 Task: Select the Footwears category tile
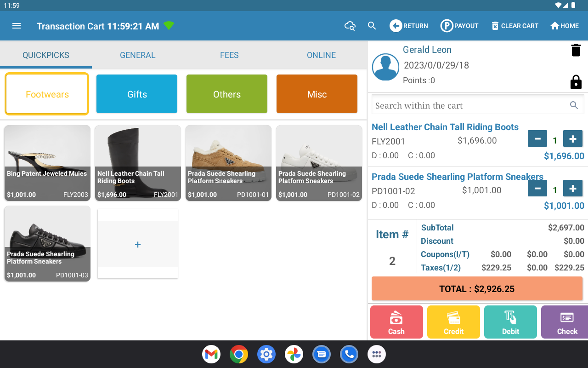click(47, 94)
